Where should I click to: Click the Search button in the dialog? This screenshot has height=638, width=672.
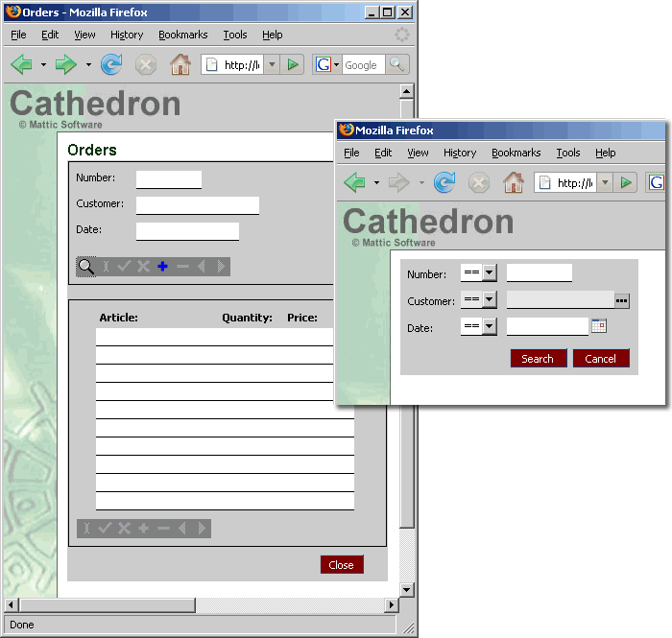pyautogui.click(x=538, y=358)
